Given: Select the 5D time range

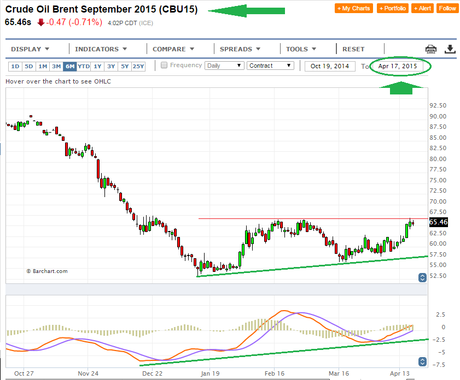Looking at the screenshot, I should [x=29, y=66].
